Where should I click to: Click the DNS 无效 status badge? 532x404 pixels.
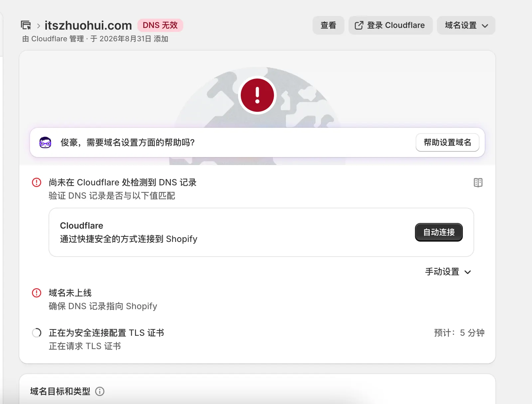pos(160,25)
